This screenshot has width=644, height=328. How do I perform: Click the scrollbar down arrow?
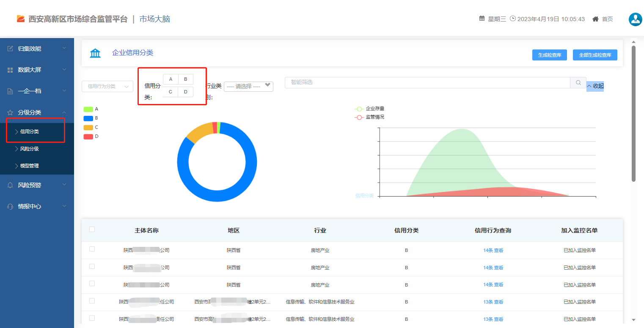pos(633,320)
